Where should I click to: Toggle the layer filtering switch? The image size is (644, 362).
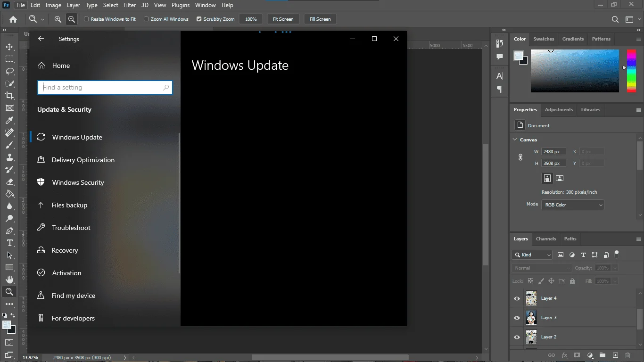pyautogui.click(x=616, y=255)
